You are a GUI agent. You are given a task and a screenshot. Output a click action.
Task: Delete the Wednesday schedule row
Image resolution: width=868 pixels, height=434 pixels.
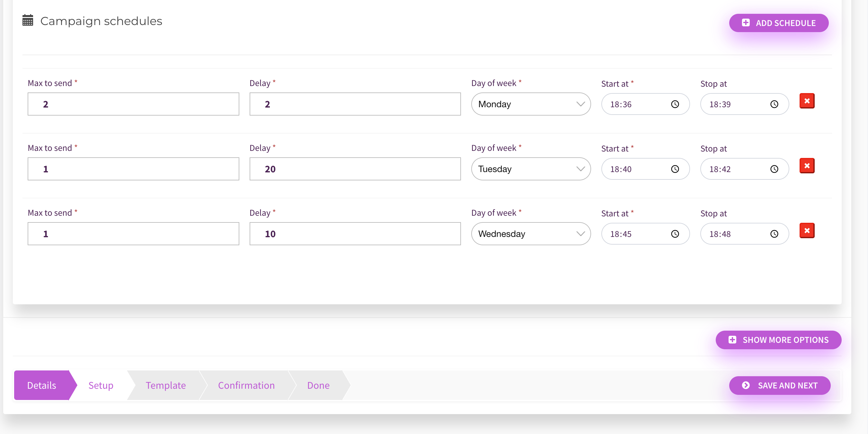(x=807, y=230)
